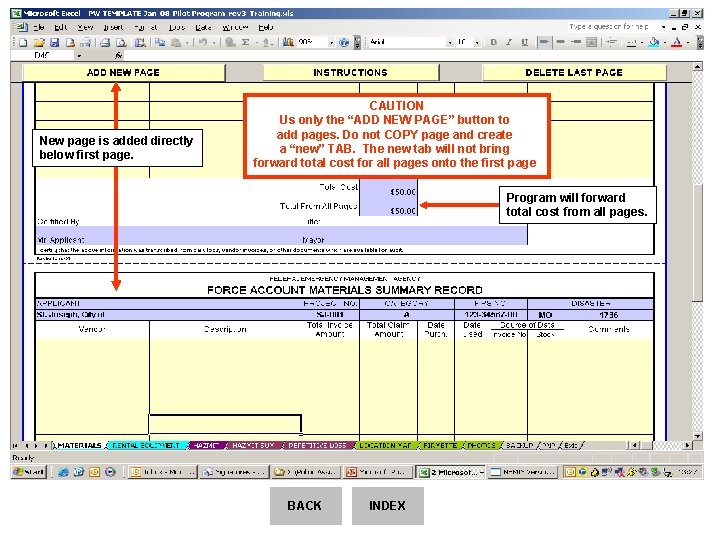Toggle Bold formatting
The height and width of the screenshot is (540, 720).
493,42
